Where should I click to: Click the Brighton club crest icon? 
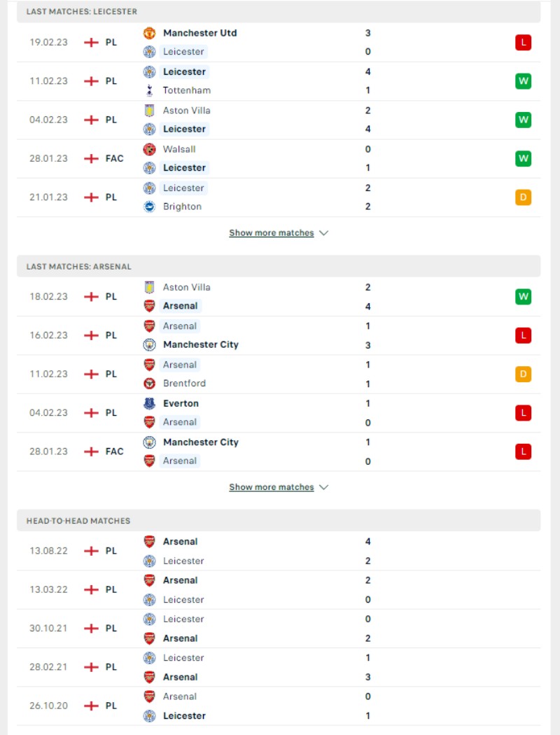point(149,206)
